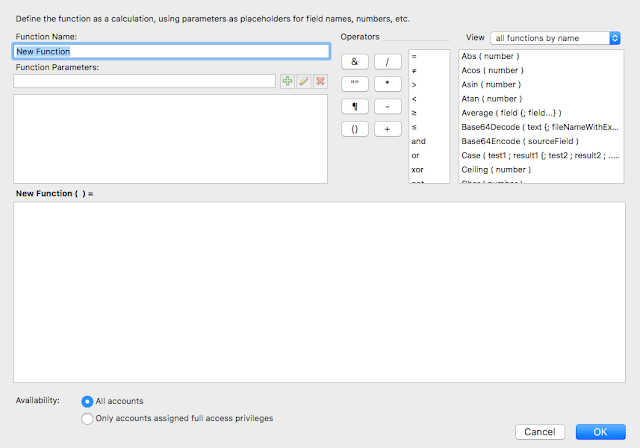Viewport: 640px width, 448px height.
Task: Choose Ceiling ( number ) function
Action: 541,169
